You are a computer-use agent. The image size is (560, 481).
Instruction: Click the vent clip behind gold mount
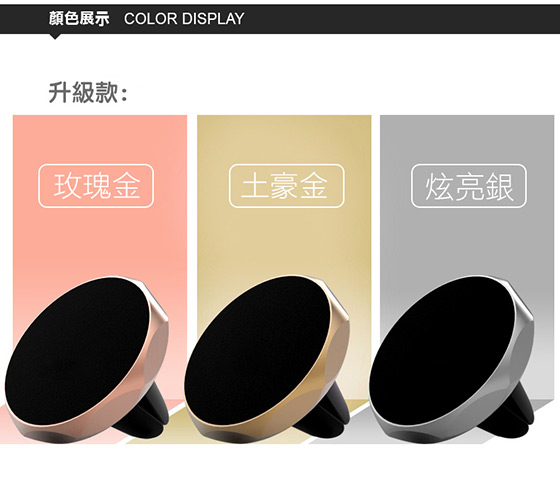(x=330, y=411)
